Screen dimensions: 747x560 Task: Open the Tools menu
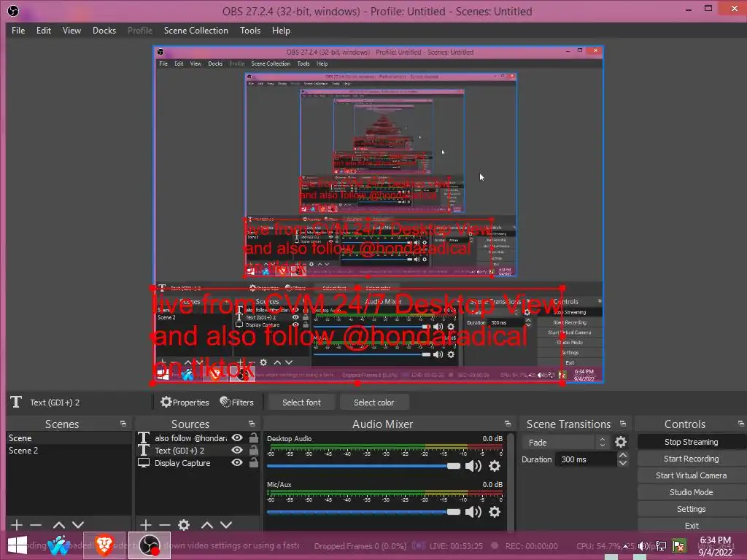[x=250, y=31]
